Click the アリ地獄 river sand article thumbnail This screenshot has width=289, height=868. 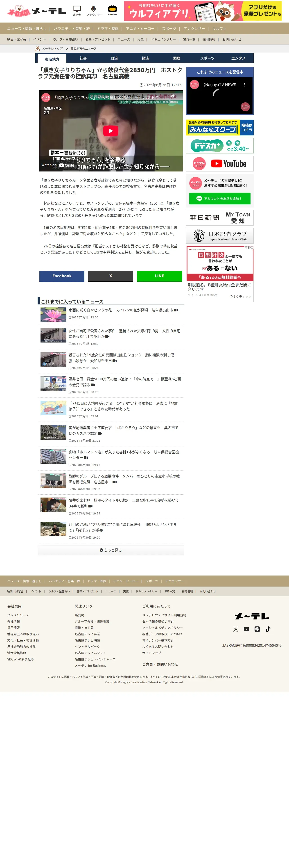[53, 529]
